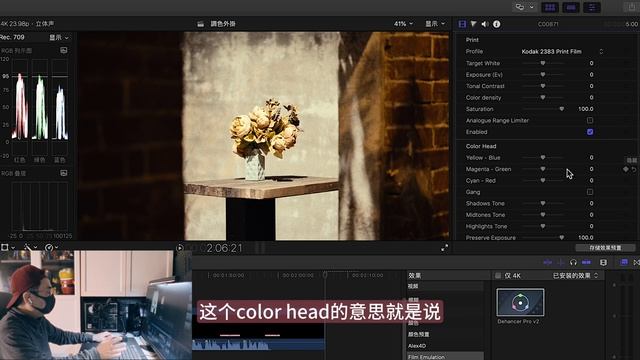This screenshot has height=360, width=640.
Task: Expand the chevron next to linked-rectangles icon
Action: click(531, 7)
